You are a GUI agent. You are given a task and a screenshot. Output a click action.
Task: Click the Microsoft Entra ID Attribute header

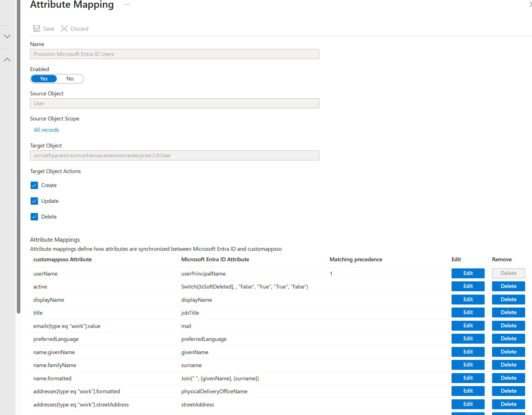pos(215,259)
